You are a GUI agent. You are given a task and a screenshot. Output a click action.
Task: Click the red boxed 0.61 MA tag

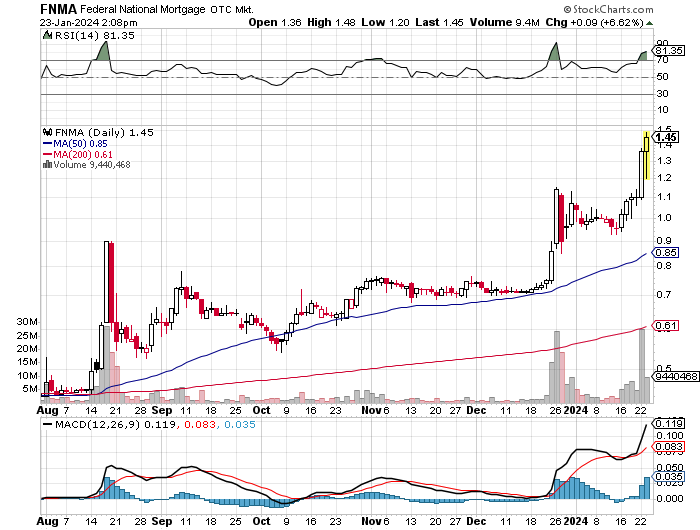point(666,326)
